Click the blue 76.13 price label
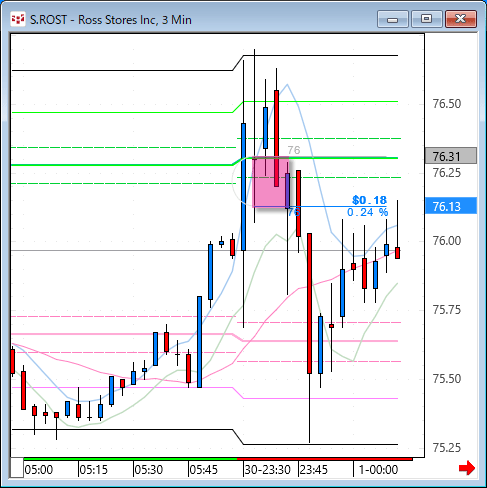Viewport: 487px width, 488px height. [x=451, y=206]
